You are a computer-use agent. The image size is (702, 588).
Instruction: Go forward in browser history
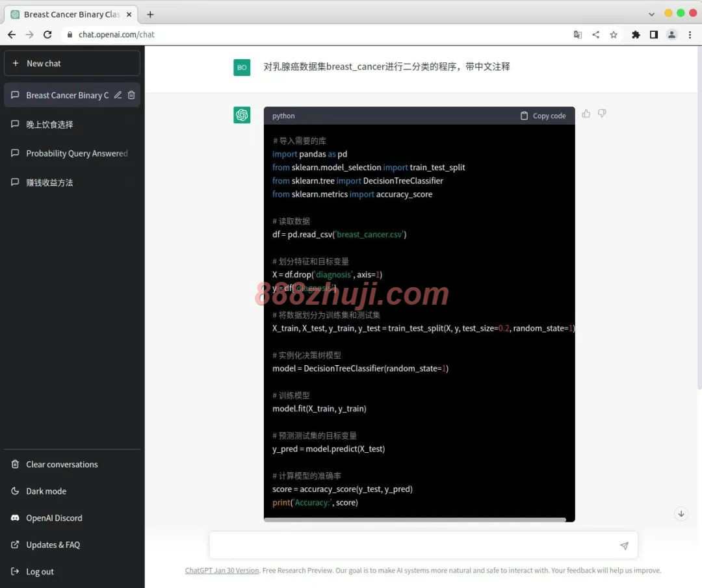(x=30, y=34)
